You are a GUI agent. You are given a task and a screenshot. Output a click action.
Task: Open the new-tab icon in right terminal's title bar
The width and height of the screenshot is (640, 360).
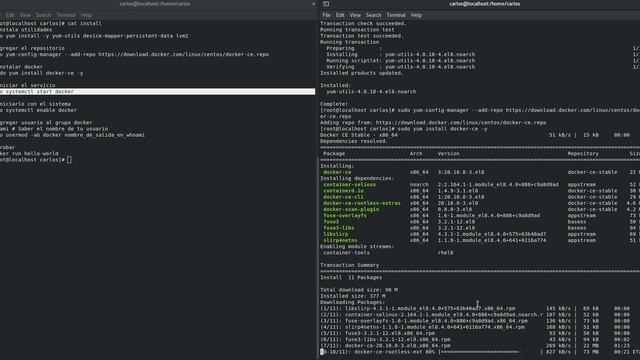click(x=326, y=4)
